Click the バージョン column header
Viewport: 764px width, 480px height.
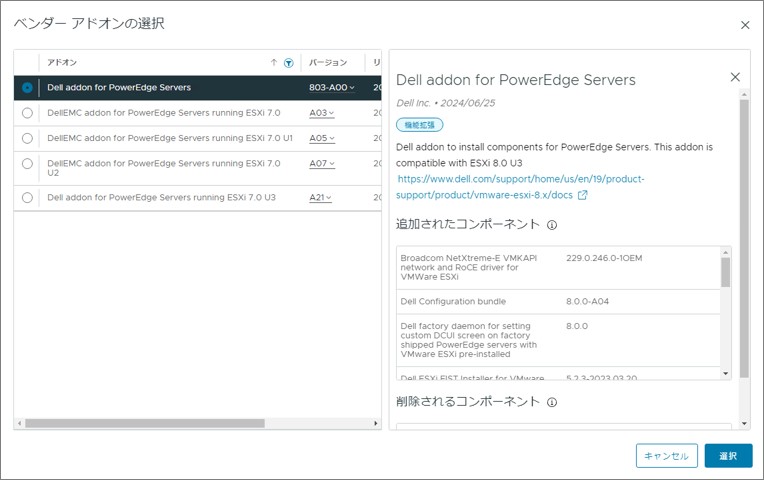(x=328, y=62)
